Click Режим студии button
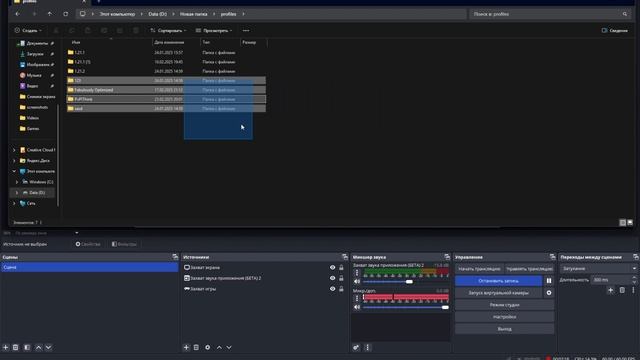Image resolution: width=640 pixels, height=360 pixels. [504, 305]
